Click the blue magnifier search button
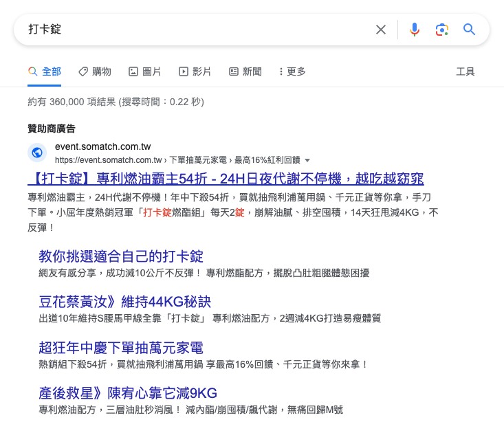 (x=469, y=30)
